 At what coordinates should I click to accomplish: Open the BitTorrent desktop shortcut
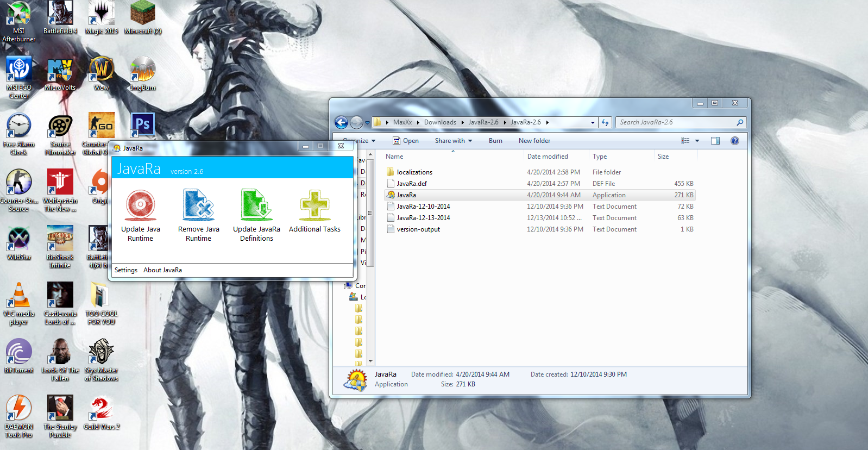coord(18,356)
